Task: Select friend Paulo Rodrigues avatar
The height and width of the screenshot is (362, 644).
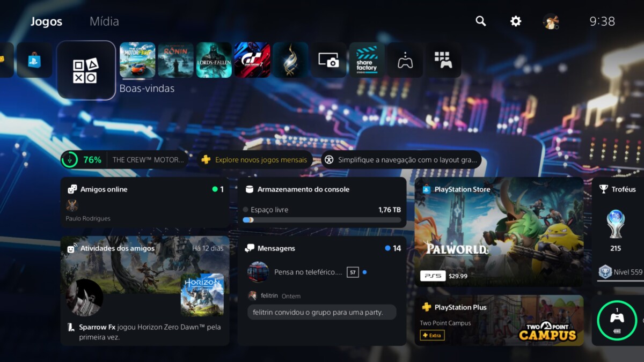Action: point(72,205)
